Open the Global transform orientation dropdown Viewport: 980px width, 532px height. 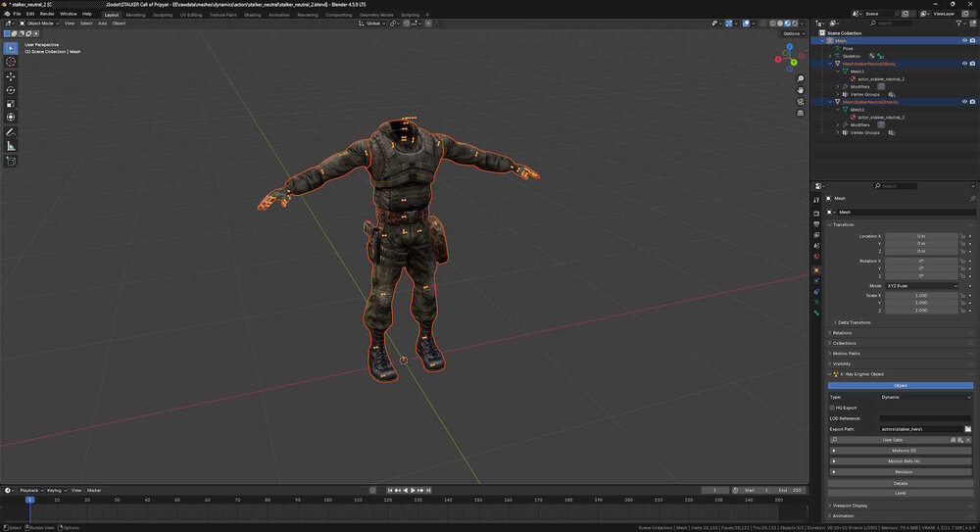pyautogui.click(x=371, y=24)
